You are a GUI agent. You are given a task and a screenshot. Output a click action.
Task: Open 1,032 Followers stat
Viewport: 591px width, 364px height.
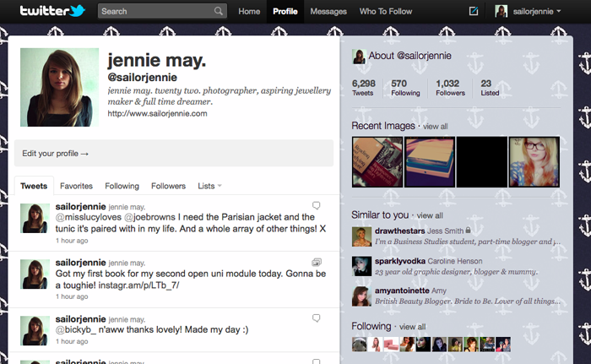(450, 88)
